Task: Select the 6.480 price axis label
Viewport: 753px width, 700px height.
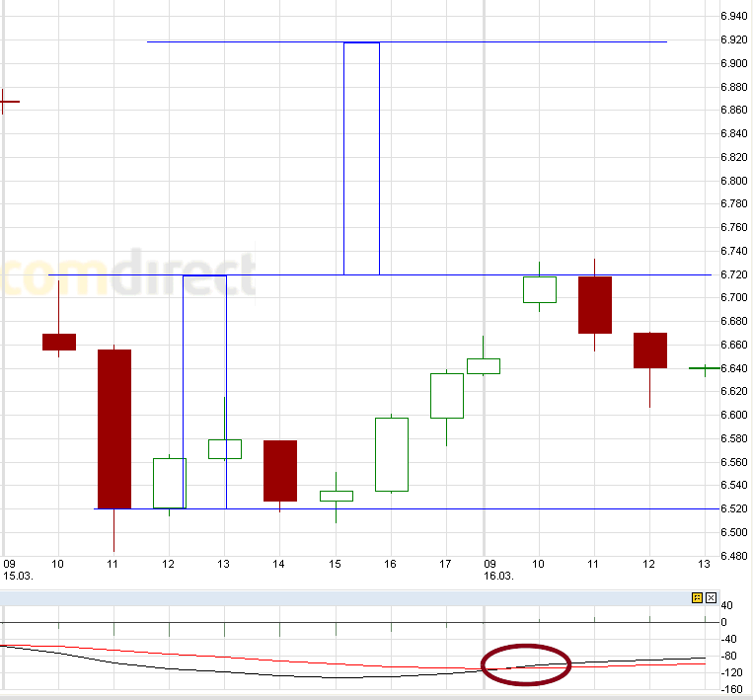Action: point(734,556)
